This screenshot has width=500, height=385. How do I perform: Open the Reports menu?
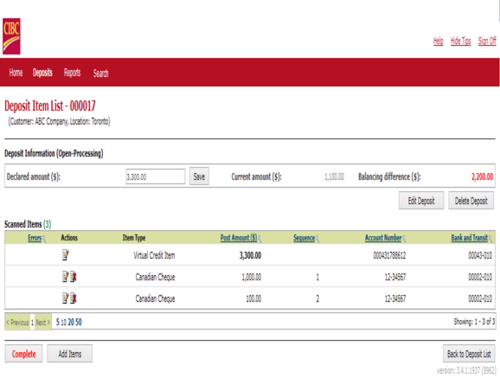tap(72, 72)
